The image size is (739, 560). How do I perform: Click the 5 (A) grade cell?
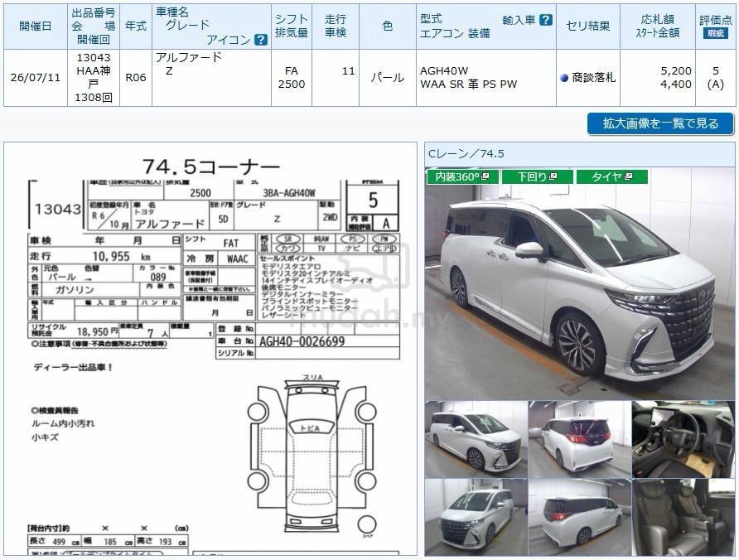[716, 78]
